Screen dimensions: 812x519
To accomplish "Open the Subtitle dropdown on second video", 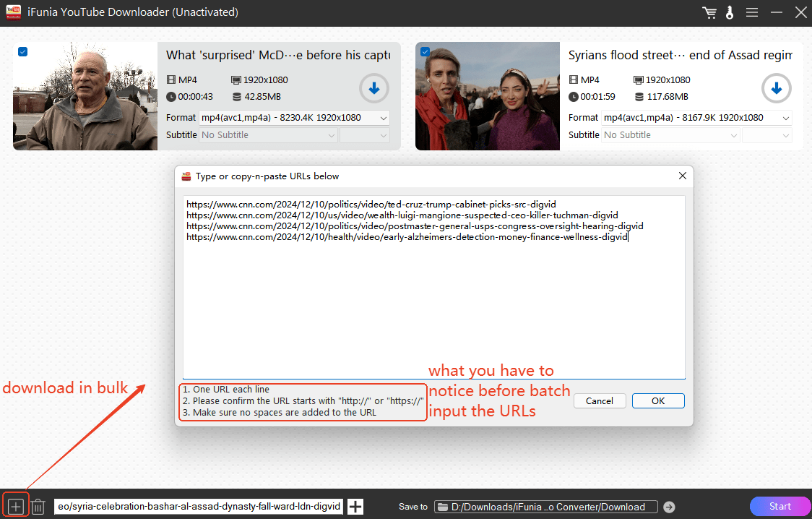I will (x=670, y=135).
